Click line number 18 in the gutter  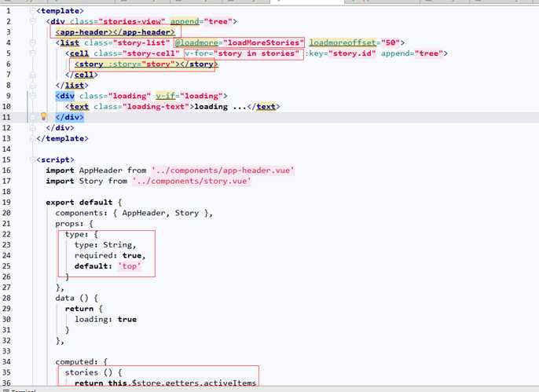(x=6, y=192)
